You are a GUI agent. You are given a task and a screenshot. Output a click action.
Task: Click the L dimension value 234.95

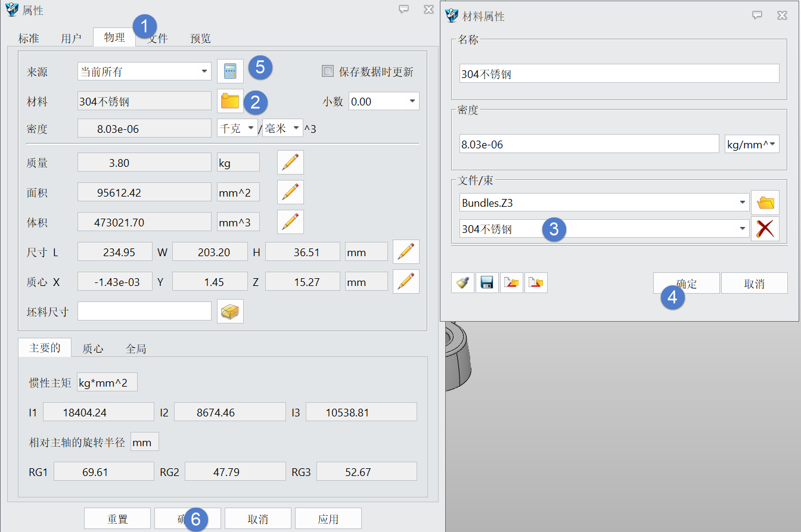[115, 251]
